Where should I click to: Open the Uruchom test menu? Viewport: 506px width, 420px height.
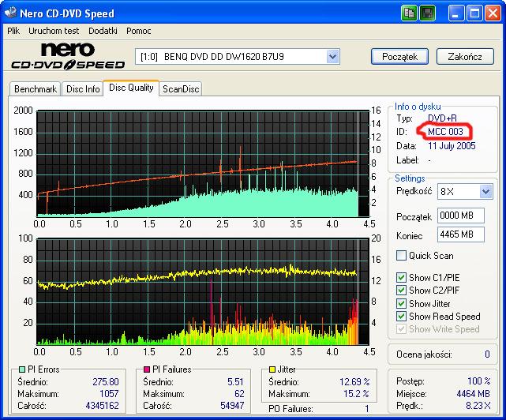(x=54, y=31)
